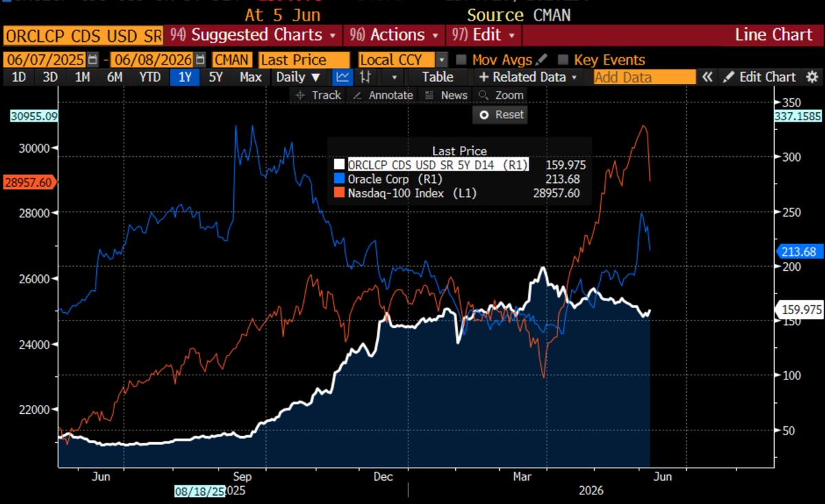
Task: Click the At 5 Jun label
Action: (x=283, y=14)
